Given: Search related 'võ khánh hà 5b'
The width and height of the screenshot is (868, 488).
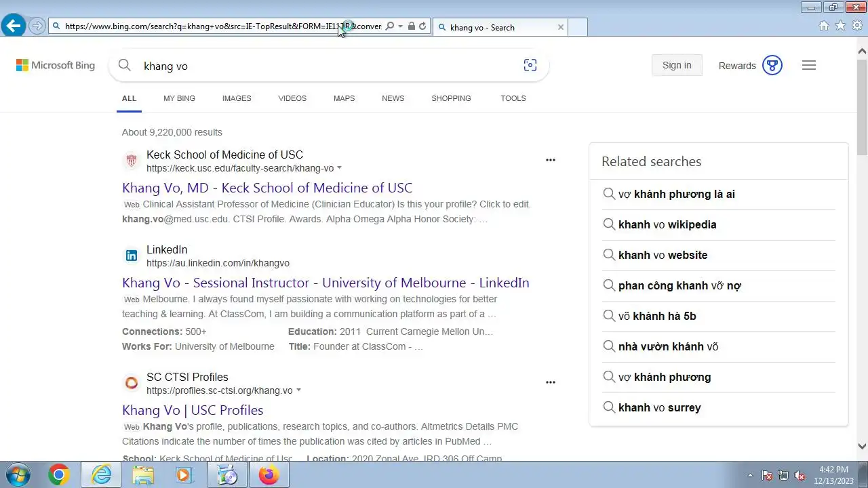Looking at the screenshot, I should tap(719, 316).
